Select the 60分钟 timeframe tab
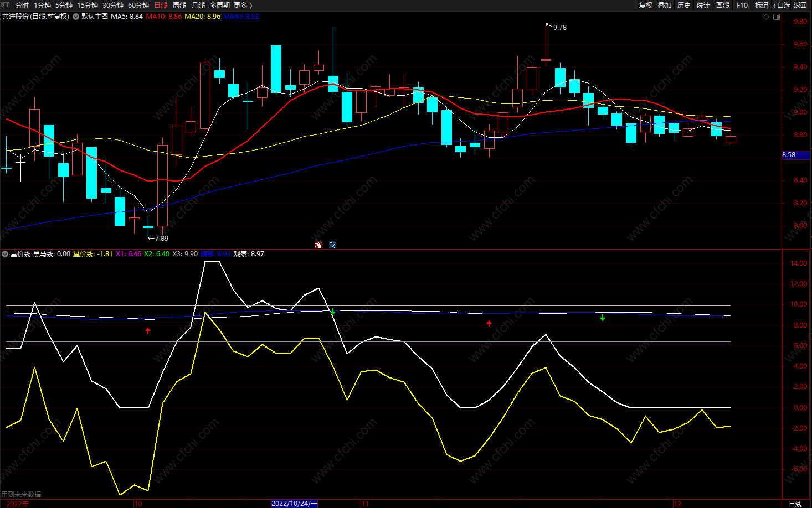 point(138,5)
